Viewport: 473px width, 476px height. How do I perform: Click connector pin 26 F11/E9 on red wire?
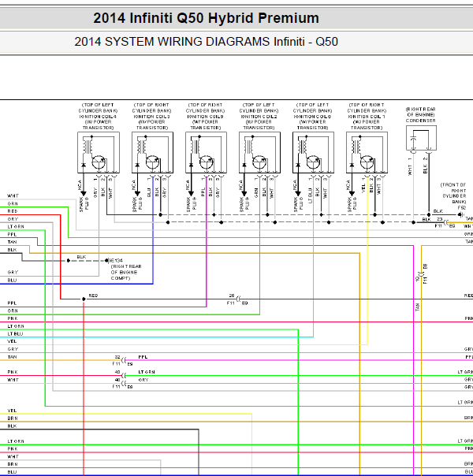(x=238, y=299)
